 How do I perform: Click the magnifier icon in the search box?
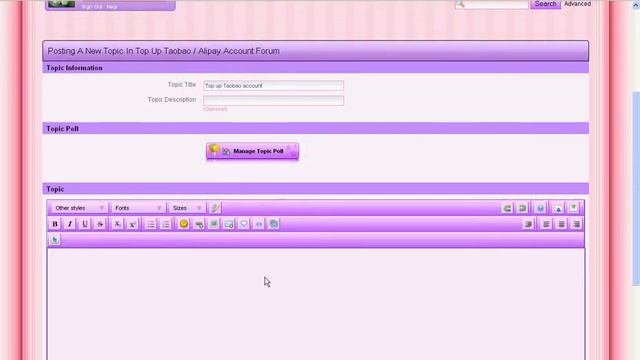(x=460, y=4)
